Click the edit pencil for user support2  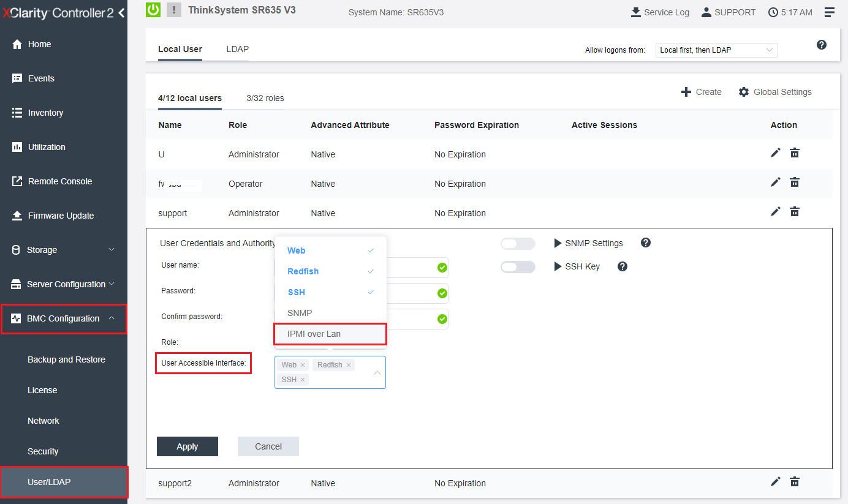(775, 482)
